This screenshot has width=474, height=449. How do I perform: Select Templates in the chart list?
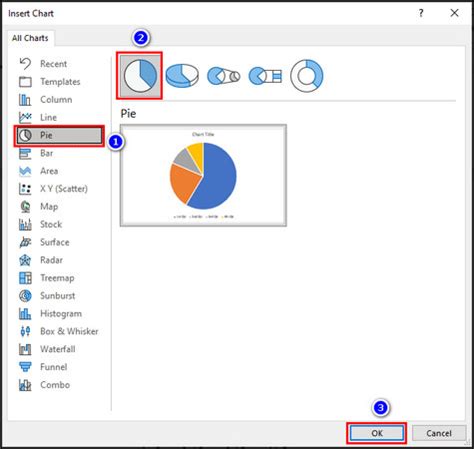(60, 82)
